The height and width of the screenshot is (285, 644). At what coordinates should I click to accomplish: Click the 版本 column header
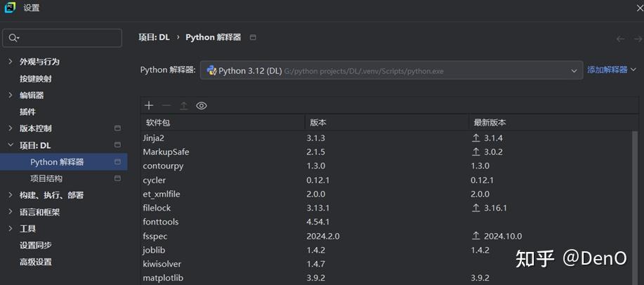click(x=387, y=122)
